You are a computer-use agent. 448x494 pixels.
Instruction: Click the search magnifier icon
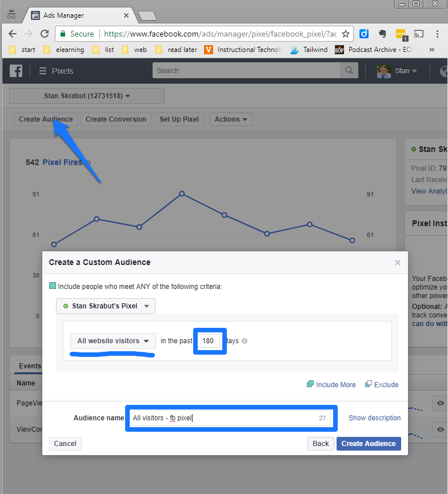tap(347, 71)
